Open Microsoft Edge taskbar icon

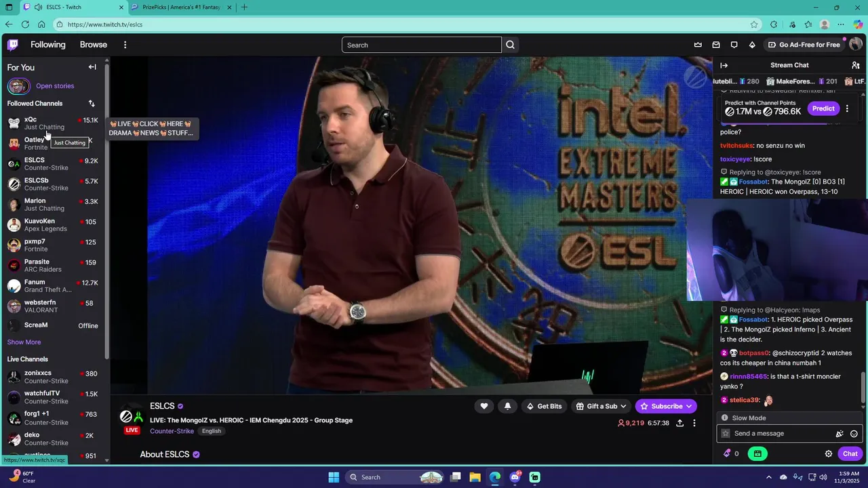tap(495, 477)
